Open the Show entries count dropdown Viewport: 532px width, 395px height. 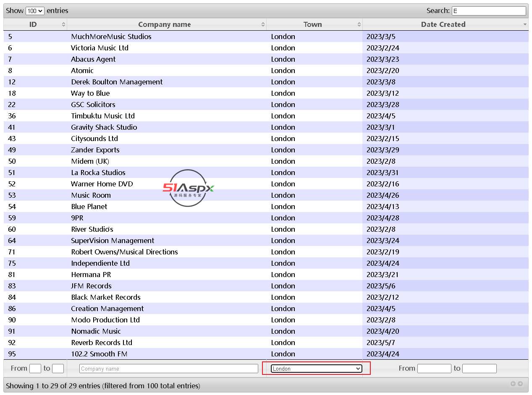tap(35, 11)
